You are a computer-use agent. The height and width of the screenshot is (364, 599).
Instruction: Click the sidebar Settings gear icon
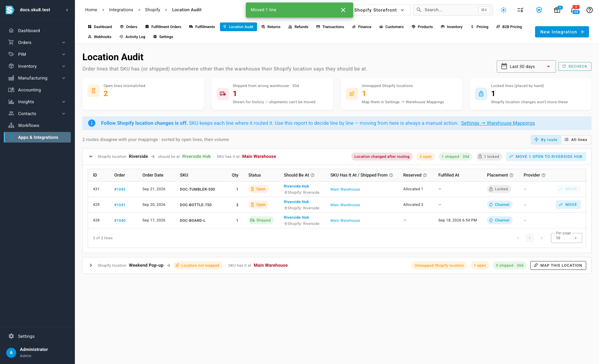(x=11, y=336)
